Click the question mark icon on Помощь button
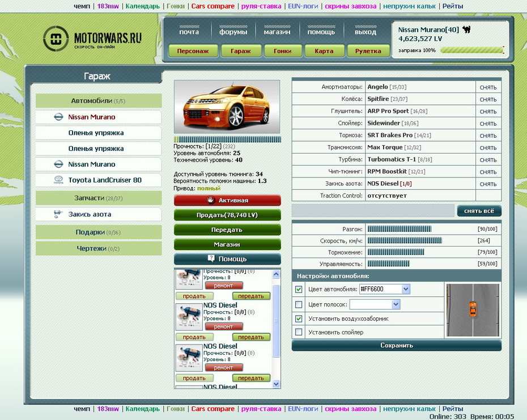Image resolution: width=527 pixels, height=420 pixels. pos(211,258)
